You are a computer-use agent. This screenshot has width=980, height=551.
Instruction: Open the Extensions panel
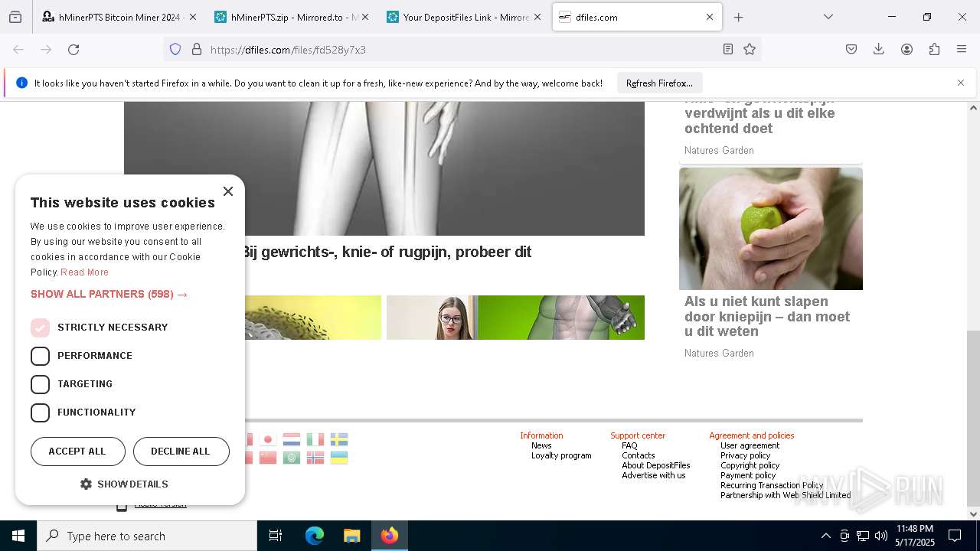click(934, 50)
